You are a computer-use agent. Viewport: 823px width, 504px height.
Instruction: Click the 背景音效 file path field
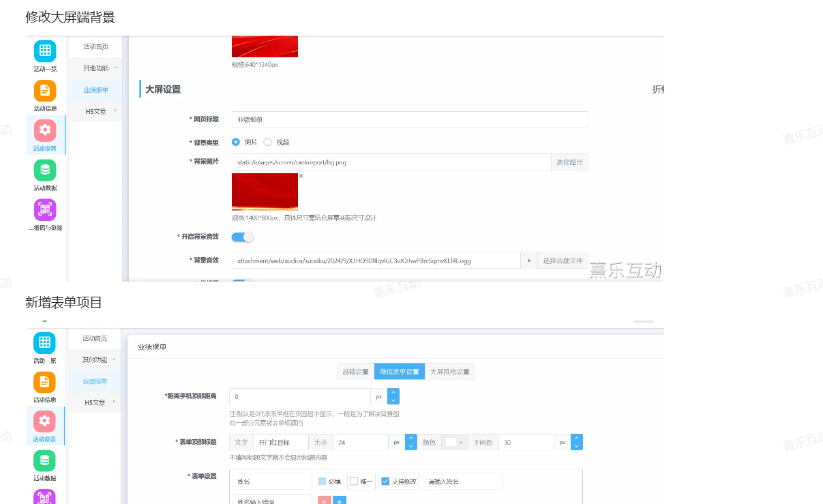point(376,261)
